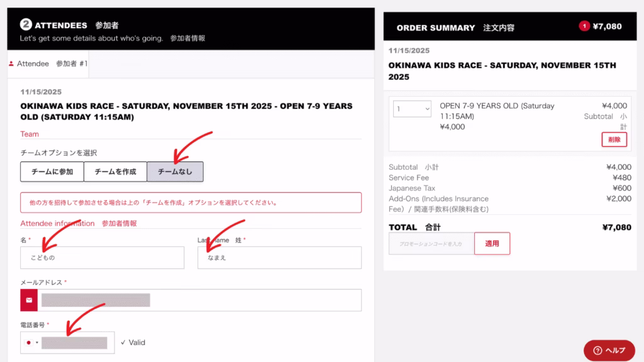644x362 pixels.
Task: Click the red cart count badge
Action: coord(584,26)
